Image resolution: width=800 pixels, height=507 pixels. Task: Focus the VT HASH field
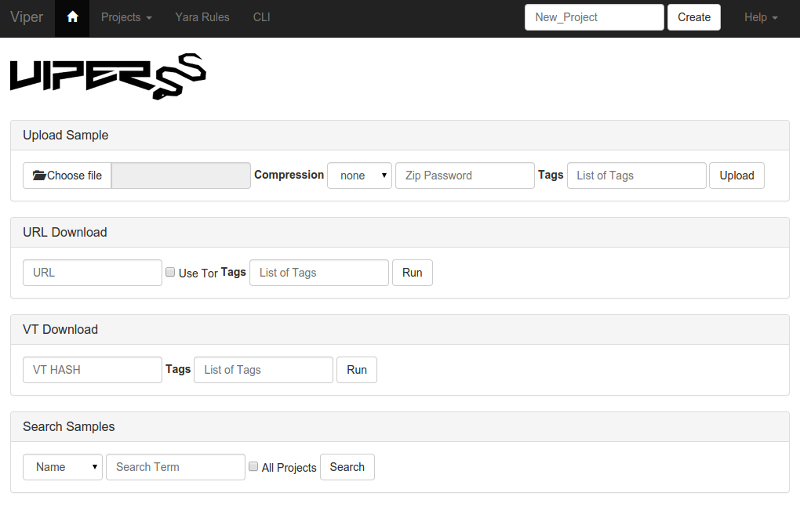pos(92,370)
